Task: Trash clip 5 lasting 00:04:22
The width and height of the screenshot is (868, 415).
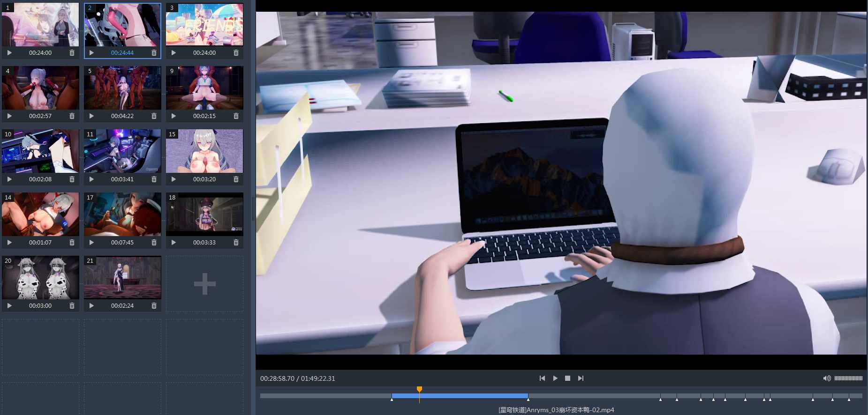Action: point(154,116)
